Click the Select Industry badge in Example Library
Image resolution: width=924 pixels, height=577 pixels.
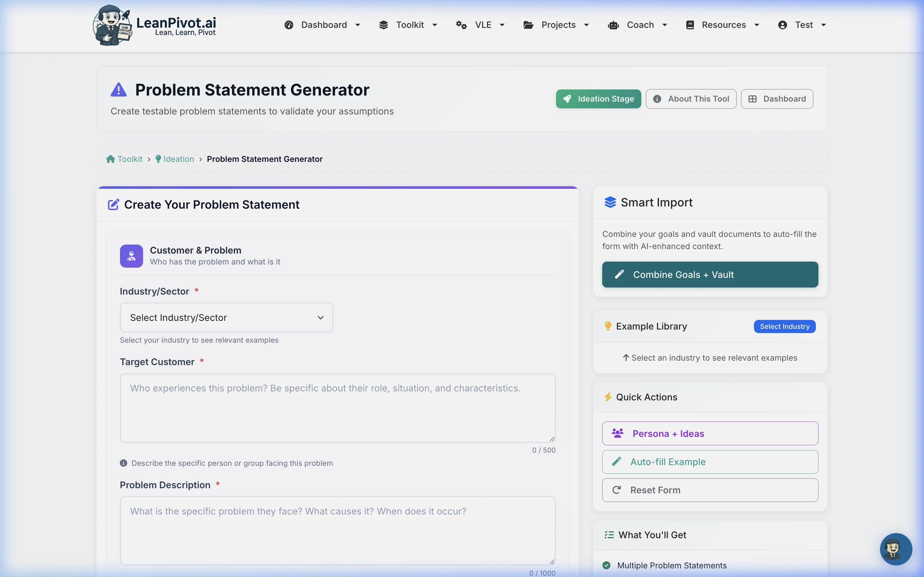[784, 326]
